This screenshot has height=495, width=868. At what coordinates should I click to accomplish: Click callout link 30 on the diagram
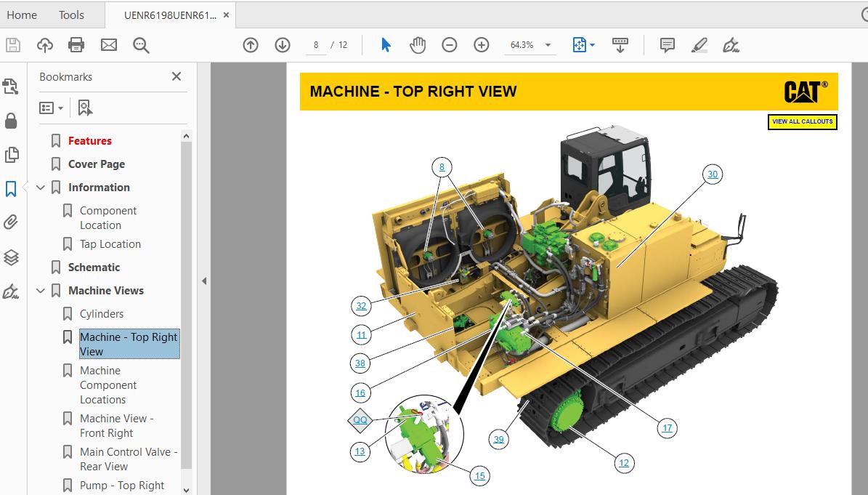(x=713, y=174)
